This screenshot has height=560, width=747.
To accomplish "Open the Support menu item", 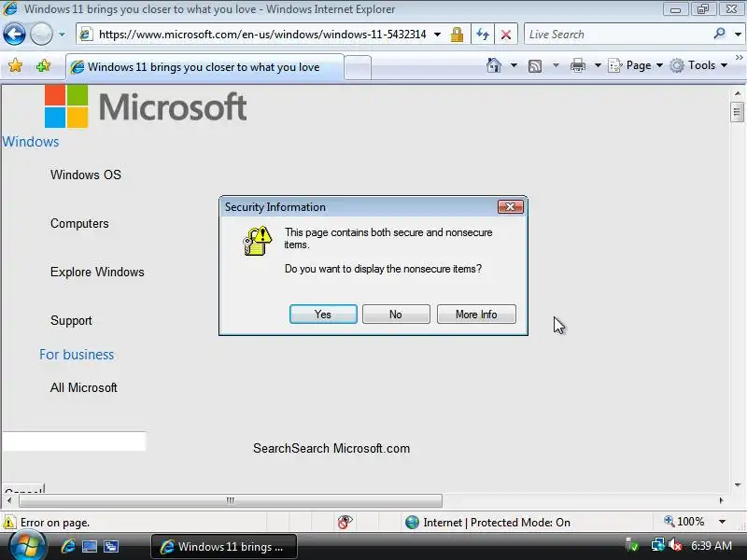I will click(71, 320).
